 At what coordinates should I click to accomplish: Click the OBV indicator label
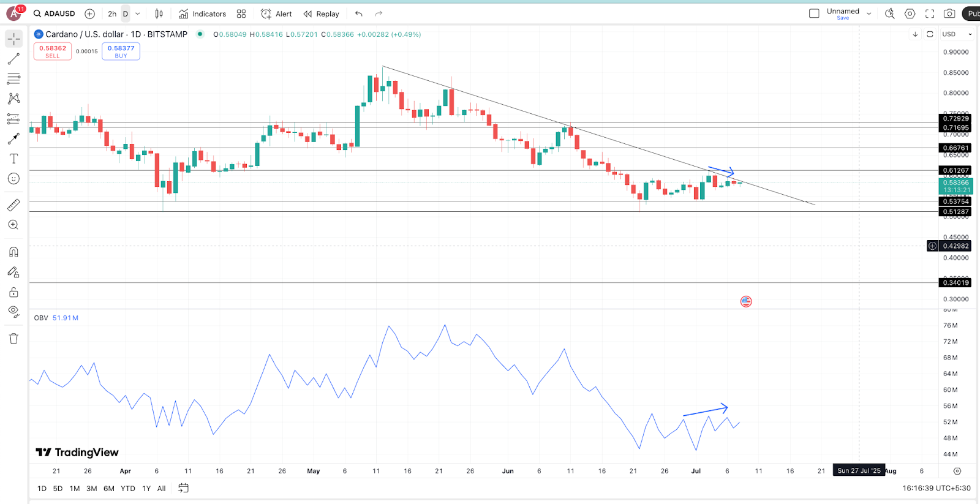[41, 318]
